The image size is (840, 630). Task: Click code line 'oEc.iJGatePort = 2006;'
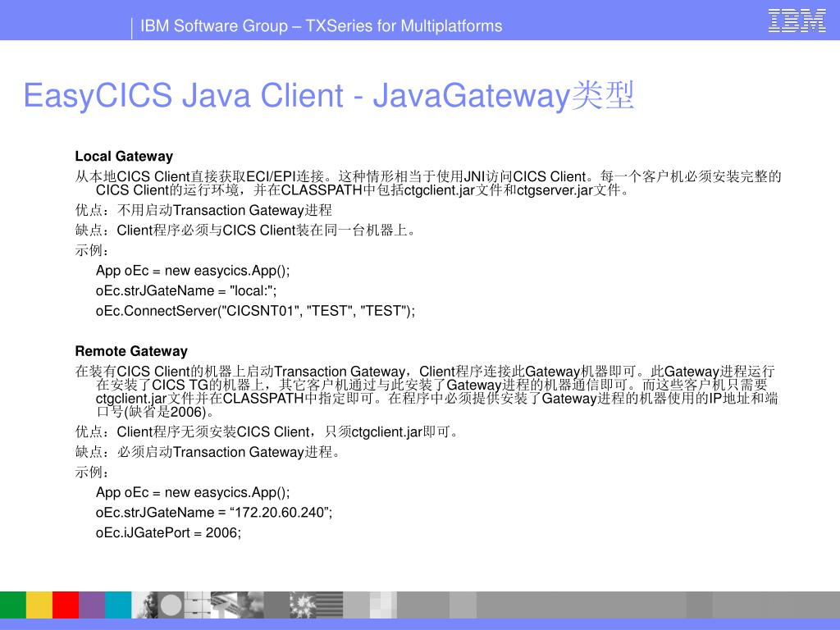click(x=168, y=532)
